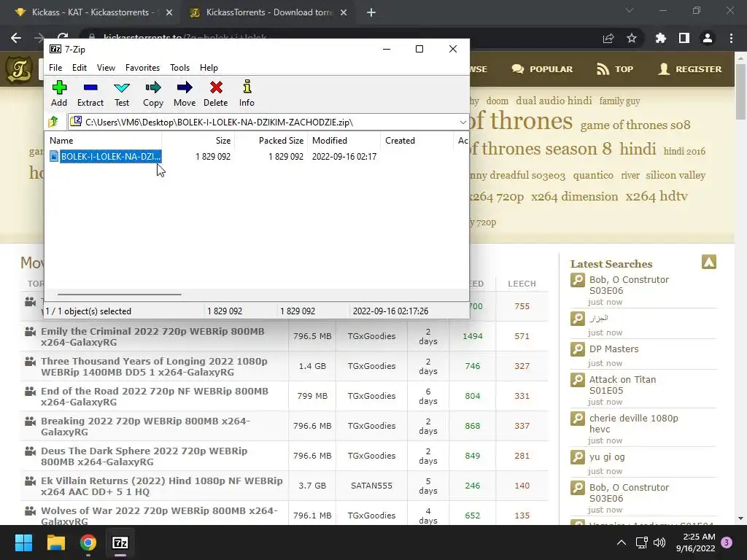This screenshot has height=560, width=747.
Task: Switch to Chrome from the taskbar
Action: pyautogui.click(x=88, y=542)
